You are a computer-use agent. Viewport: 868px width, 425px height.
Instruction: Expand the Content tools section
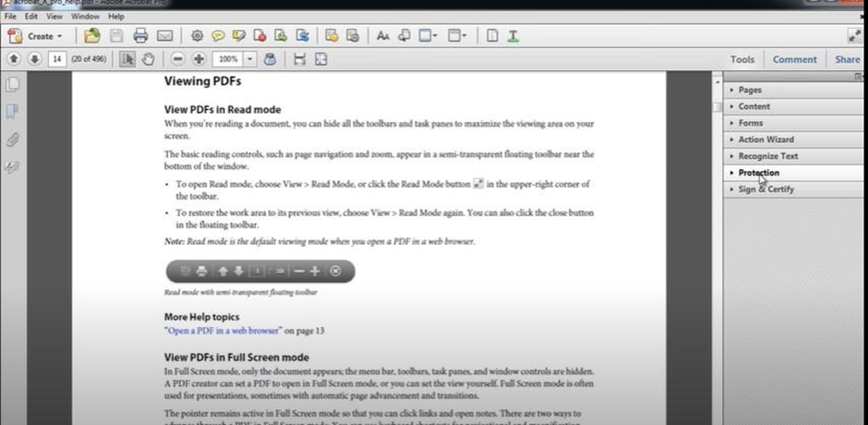[792, 106]
